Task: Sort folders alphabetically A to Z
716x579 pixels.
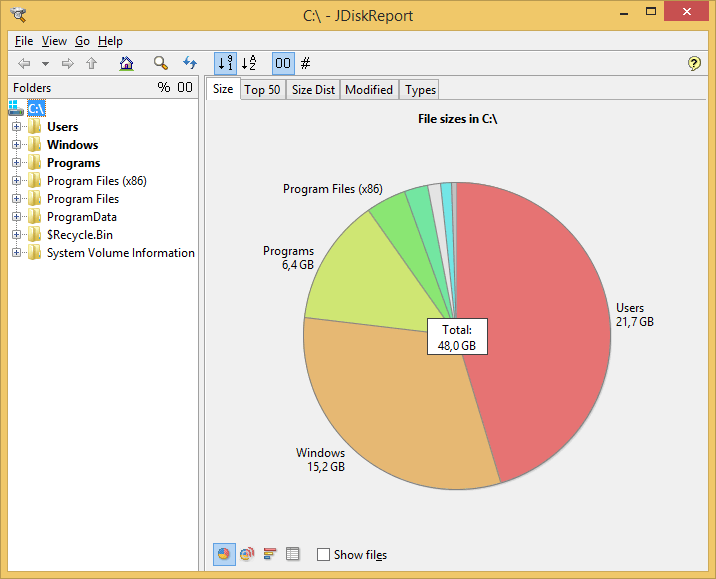Action: tap(249, 63)
